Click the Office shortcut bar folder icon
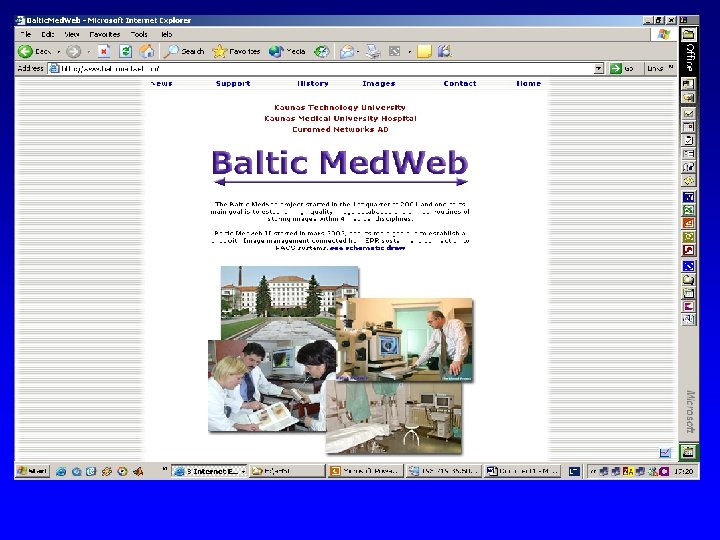 688,34
